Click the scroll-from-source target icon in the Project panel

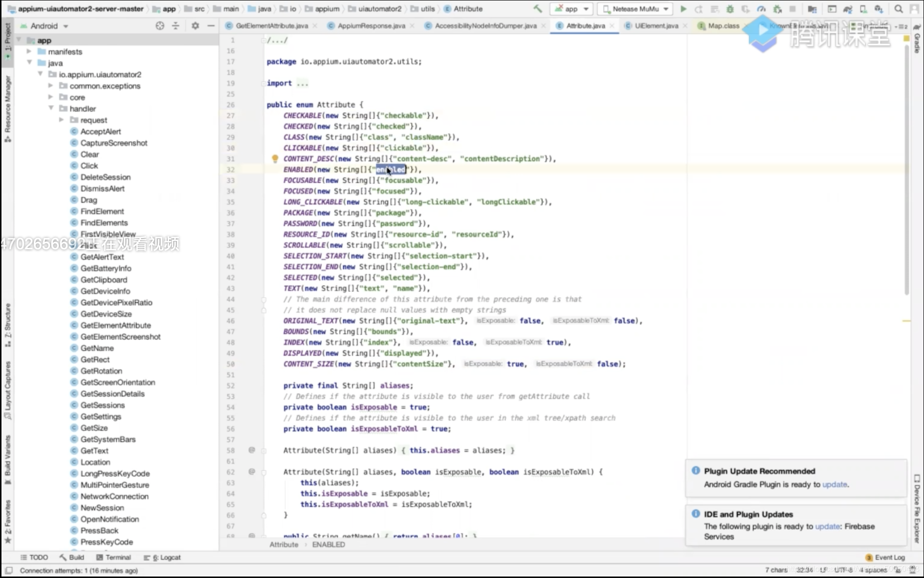point(160,26)
